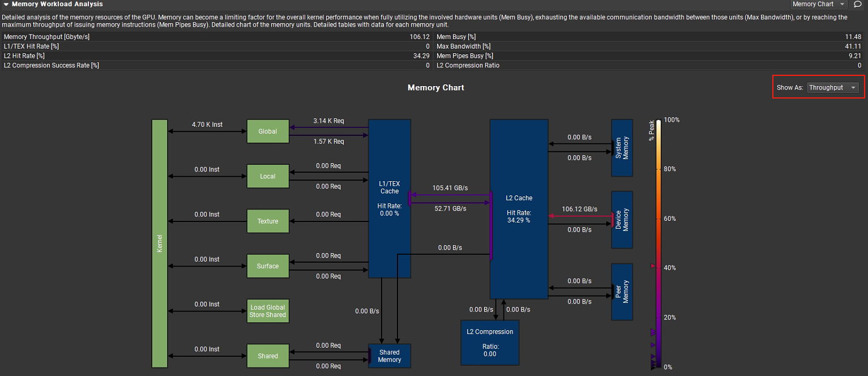Select the Kernel block in chart

(x=160, y=243)
